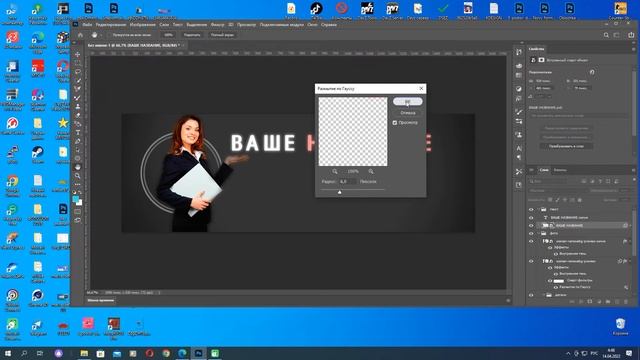The image size is (640, 360).
Task: Hide the bottom детали group layer
Action: pos(531,295)
